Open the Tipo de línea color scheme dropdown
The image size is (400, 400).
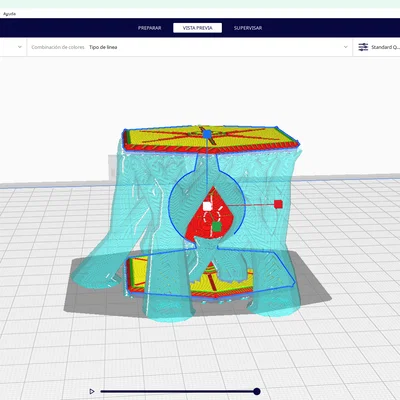click(x=189, y=47)
